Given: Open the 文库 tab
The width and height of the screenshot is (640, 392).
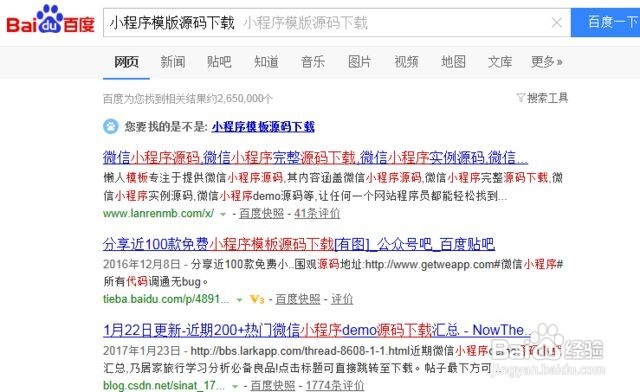Looking at the screenshot, I should [x=500, y=62].
